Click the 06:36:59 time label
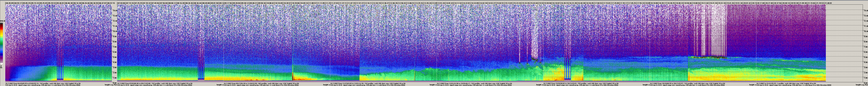This screenshot has height=86, width=868. coord(95,3)
